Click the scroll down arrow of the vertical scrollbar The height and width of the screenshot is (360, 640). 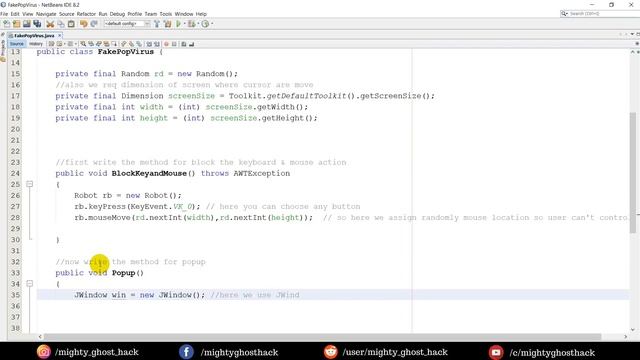tap(633, 329)
